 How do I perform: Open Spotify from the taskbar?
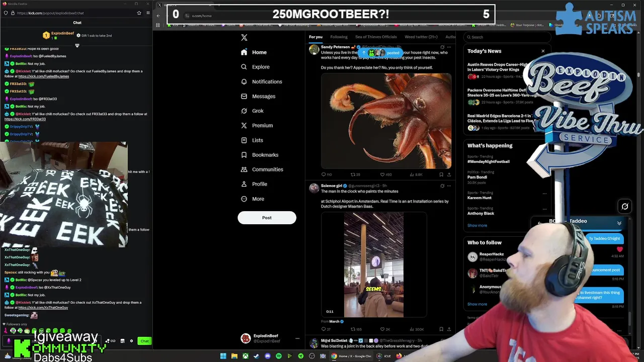click(x=278, y=356)
